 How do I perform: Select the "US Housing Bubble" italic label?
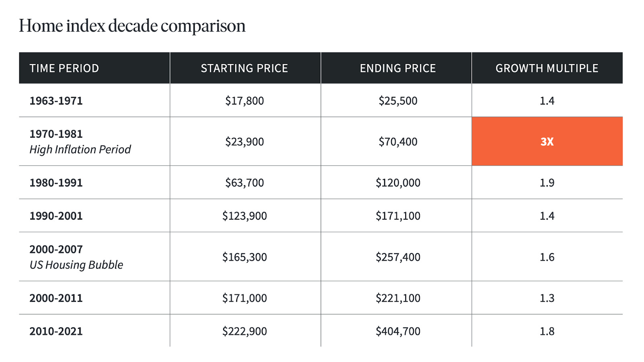pos(76,265)
